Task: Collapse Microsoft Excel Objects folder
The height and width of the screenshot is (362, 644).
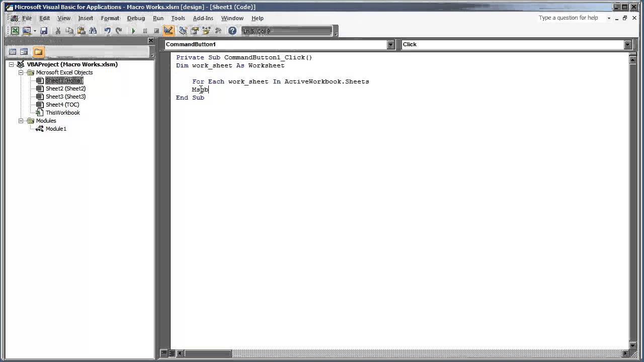Action: [21, 72]
